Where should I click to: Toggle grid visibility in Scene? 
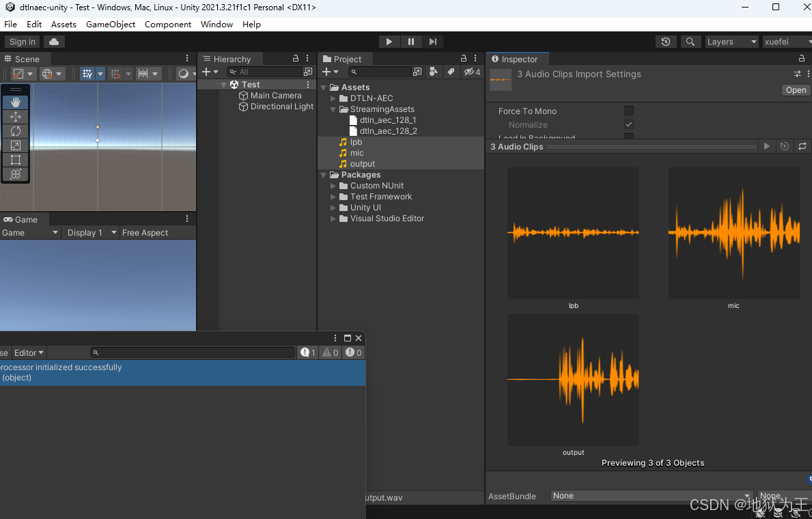87,74
